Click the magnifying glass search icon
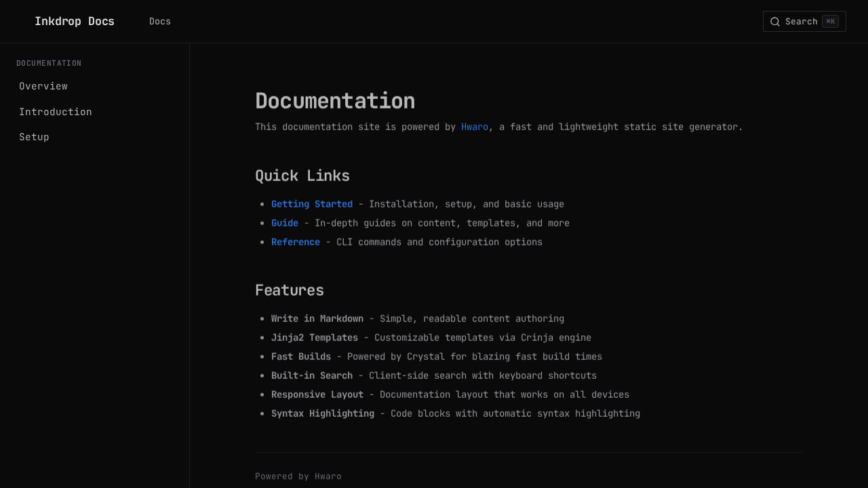The height and width of the screenshot is (488, 868). 775,21
